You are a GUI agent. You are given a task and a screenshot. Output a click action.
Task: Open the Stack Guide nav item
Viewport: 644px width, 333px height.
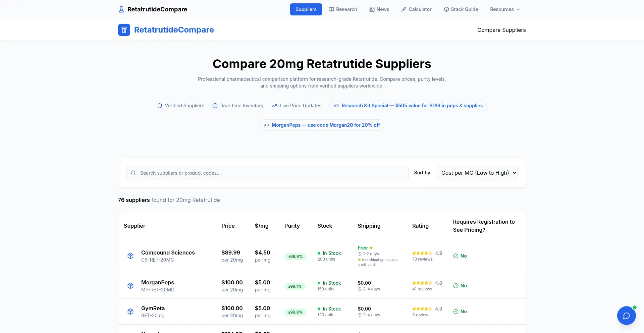(461, 9)
